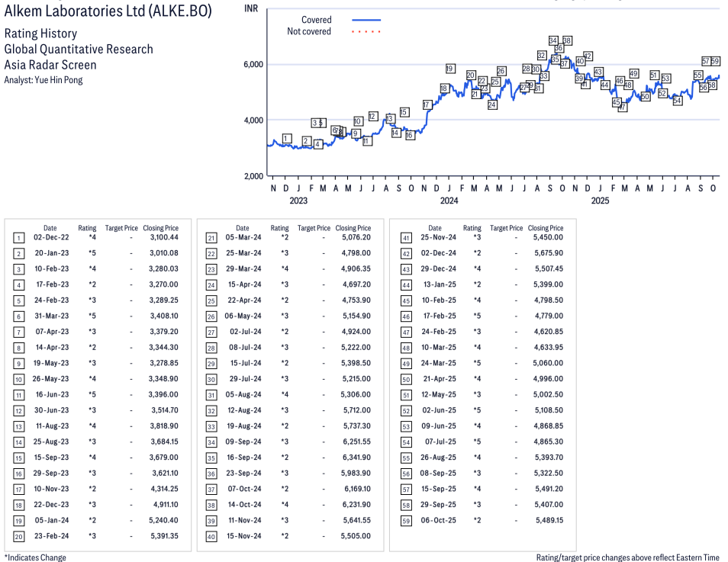Click the blue Covered legend line
The height and width of the screenshot is (562, 728).
point(366,20)
